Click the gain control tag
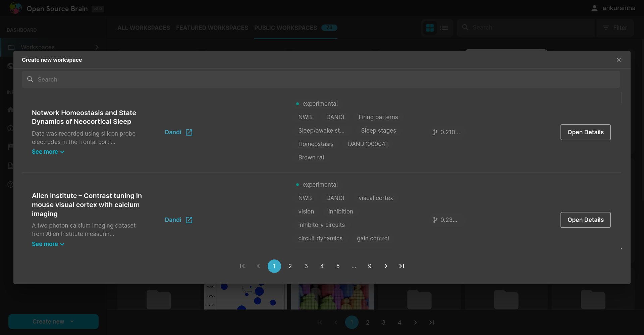 (373, 238)
